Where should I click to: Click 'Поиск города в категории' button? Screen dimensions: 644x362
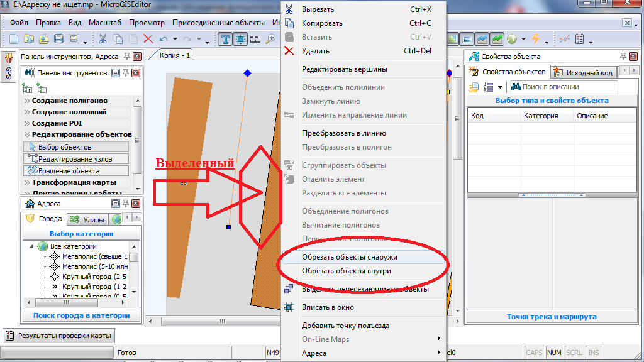(82, 315)
